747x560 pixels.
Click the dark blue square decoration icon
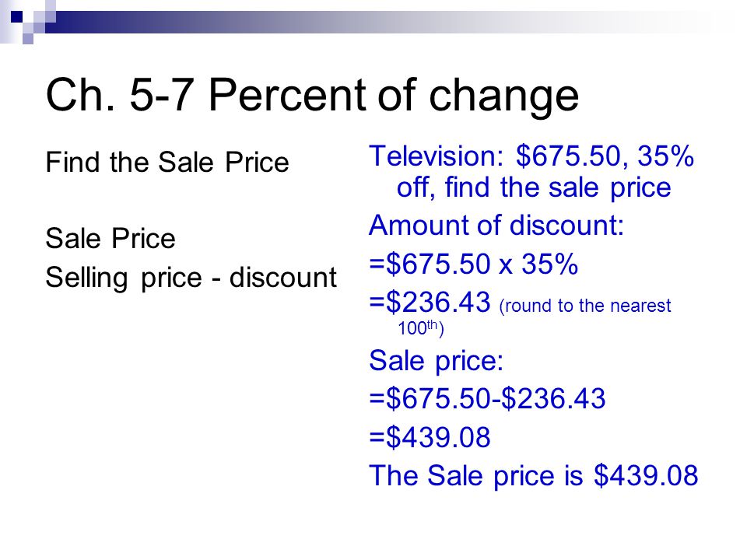click(x=16, y=17)
